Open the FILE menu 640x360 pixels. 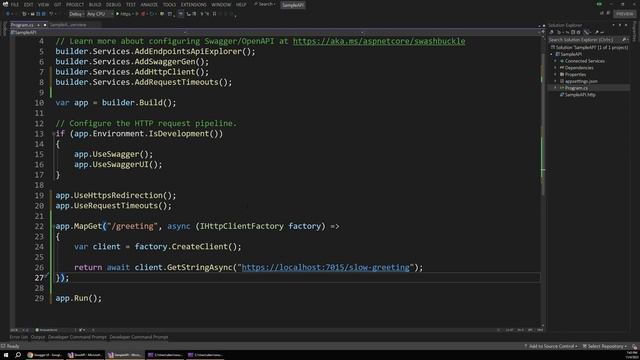pos(15,4)
